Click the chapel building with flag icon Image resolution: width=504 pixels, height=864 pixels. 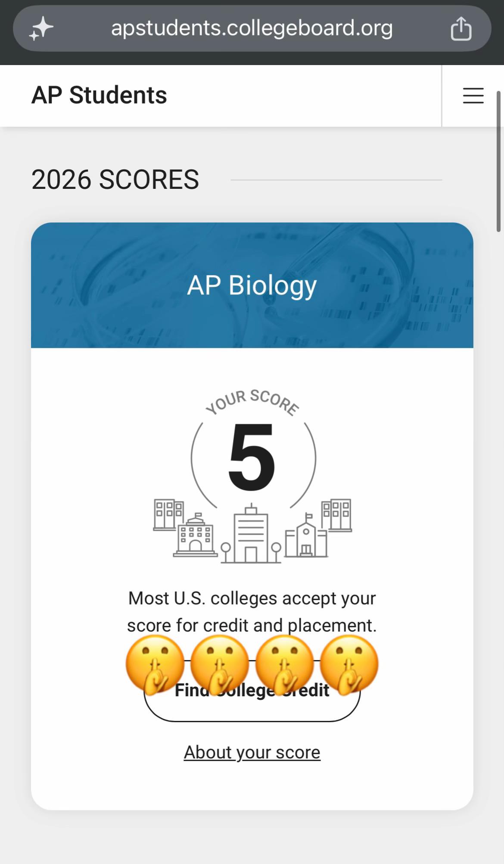click(306, 535)
